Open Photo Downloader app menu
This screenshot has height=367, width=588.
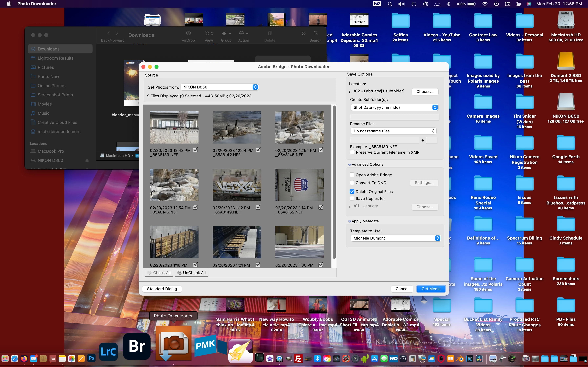point(37,4)
